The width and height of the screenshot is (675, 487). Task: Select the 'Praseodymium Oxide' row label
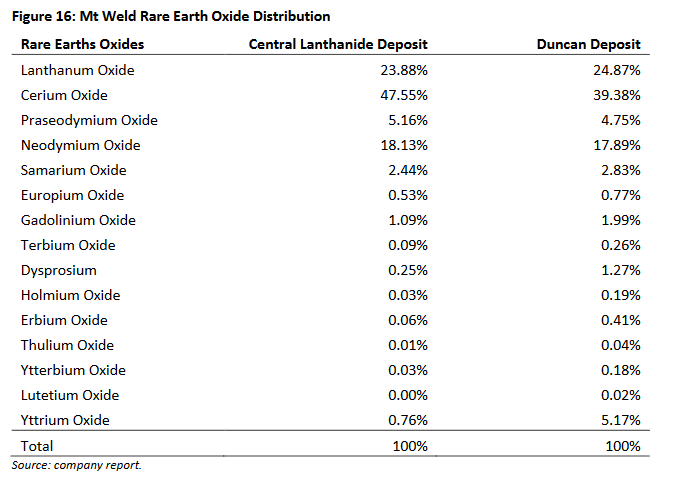[89, 120]
